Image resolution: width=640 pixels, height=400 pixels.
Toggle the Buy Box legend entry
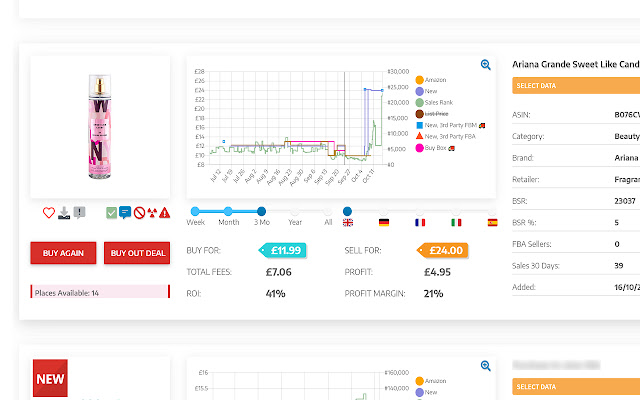(435, 148)
